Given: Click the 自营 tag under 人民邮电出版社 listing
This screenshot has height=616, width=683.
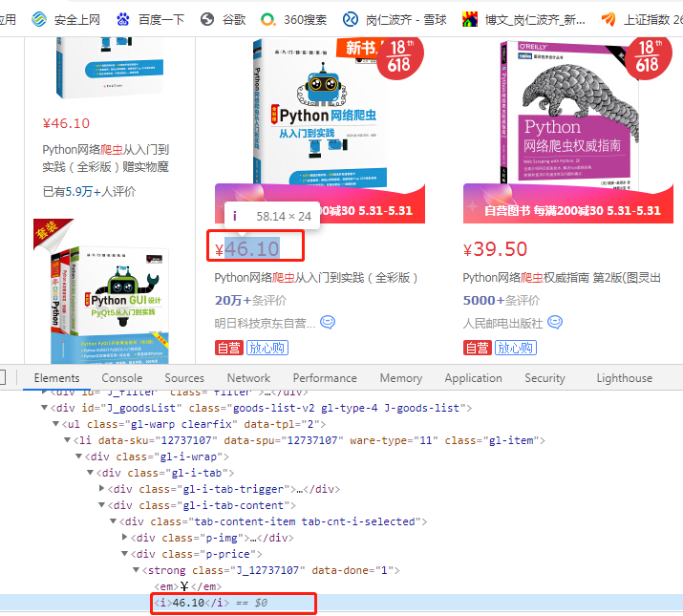Looking at the screenshot, I should click(x=477, y=348).
